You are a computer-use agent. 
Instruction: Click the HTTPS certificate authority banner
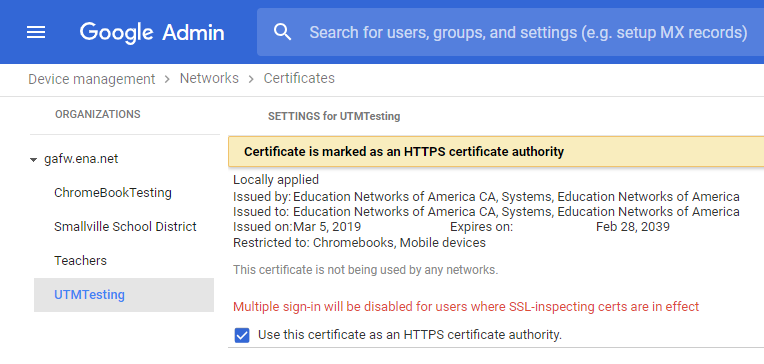[x=496, y=152]
